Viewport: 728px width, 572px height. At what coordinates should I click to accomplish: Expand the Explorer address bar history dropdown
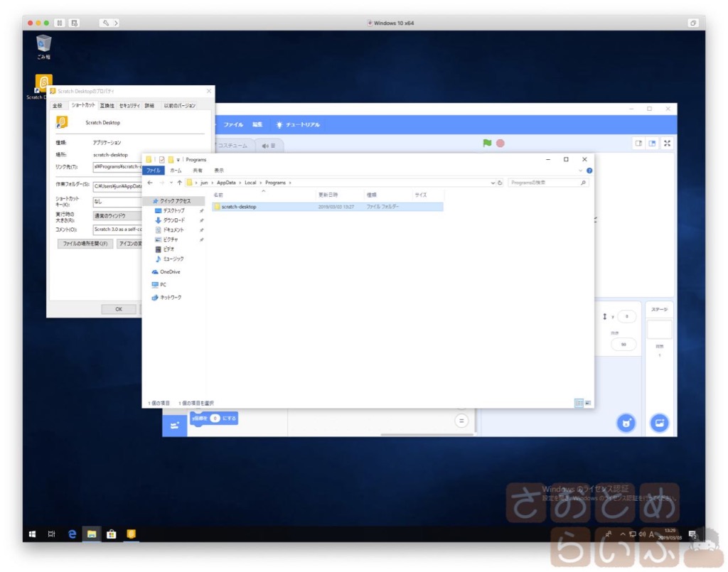493,183
